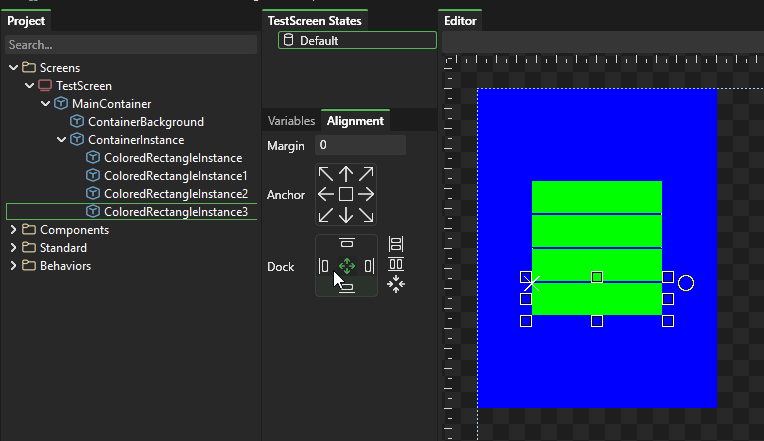This screenshot has height=441, width=764.
Task: Collapse the Screens folder
Action: 13,68
